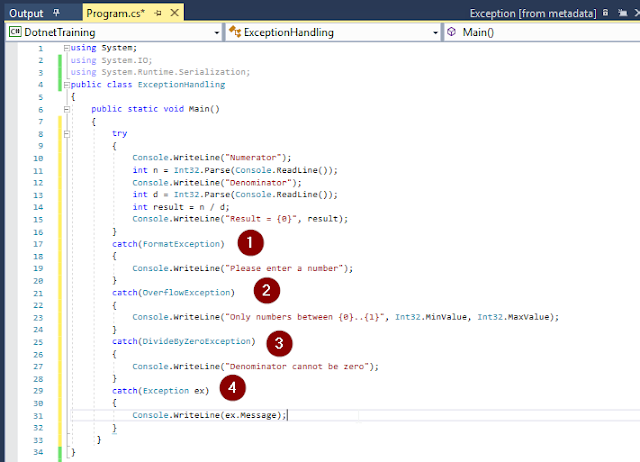Viewport: 640px width, 462px height.
Task: Click the lock icon on Exception tab
Action: (x=606, y=13)
